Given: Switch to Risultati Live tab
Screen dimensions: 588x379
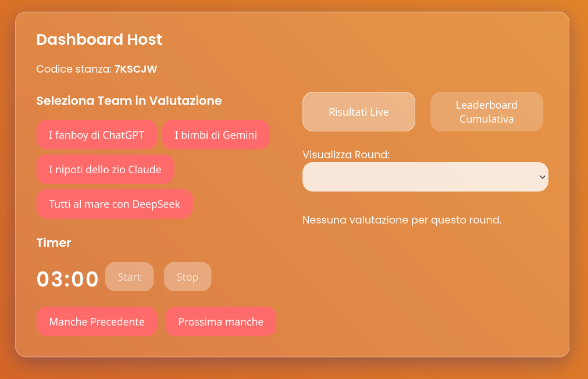Looking at the screenshot, I should pos(358,112).
